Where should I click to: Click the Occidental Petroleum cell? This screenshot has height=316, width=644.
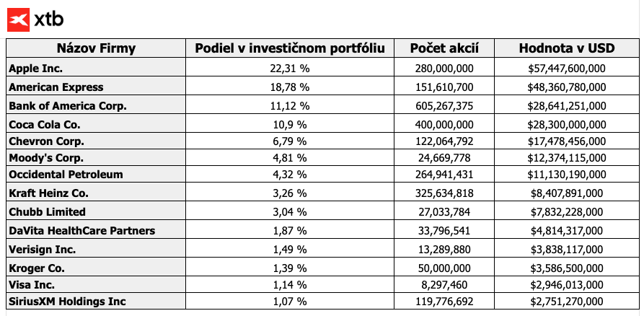click(x=66, y=176)
